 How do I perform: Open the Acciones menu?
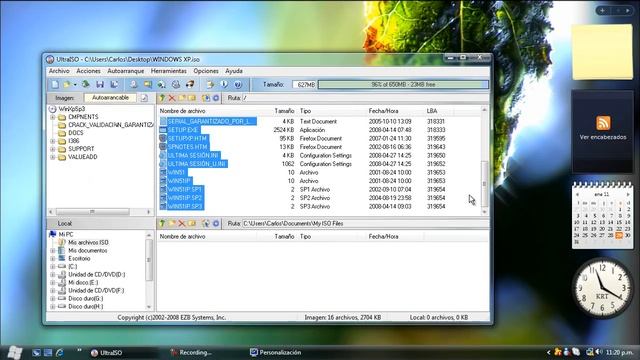click(x=88, y=71)
